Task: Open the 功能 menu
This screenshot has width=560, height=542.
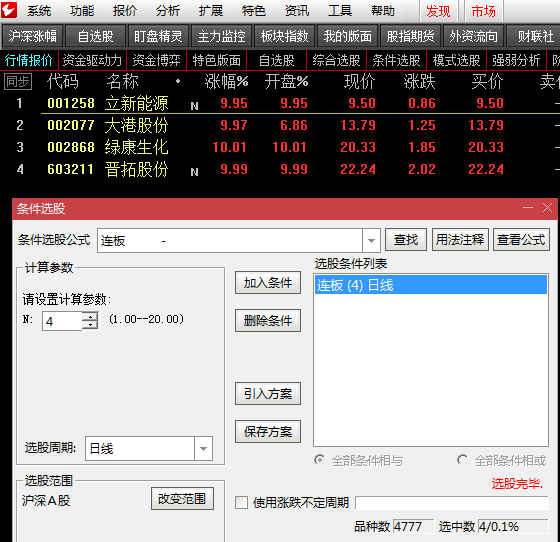Action: tap(82, 11)
